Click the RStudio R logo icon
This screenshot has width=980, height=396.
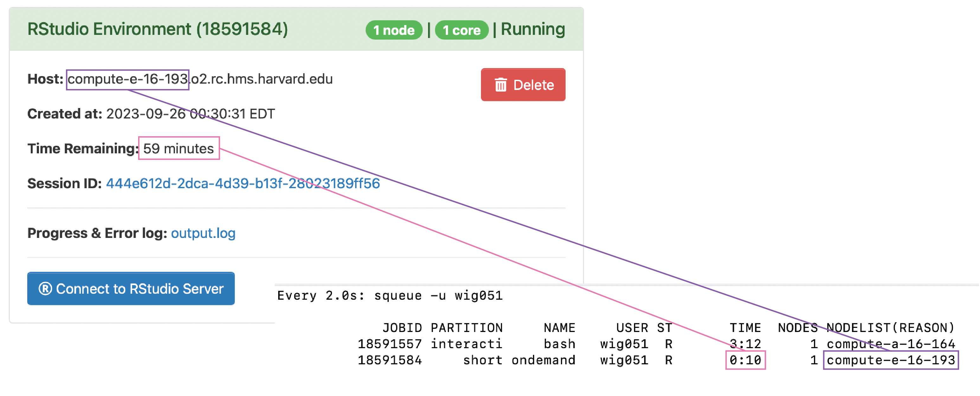pos(45,289)
